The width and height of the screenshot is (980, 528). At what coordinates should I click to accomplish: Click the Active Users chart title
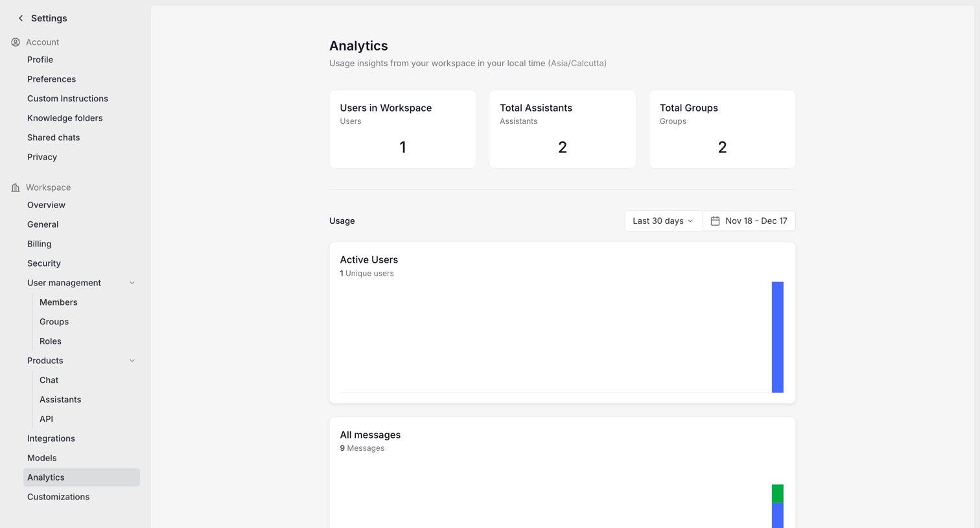(369, 259)
